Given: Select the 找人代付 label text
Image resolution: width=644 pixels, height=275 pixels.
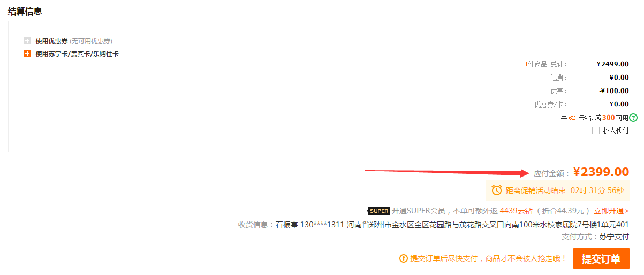Looking at the screenshot, I should pos(616,131).
